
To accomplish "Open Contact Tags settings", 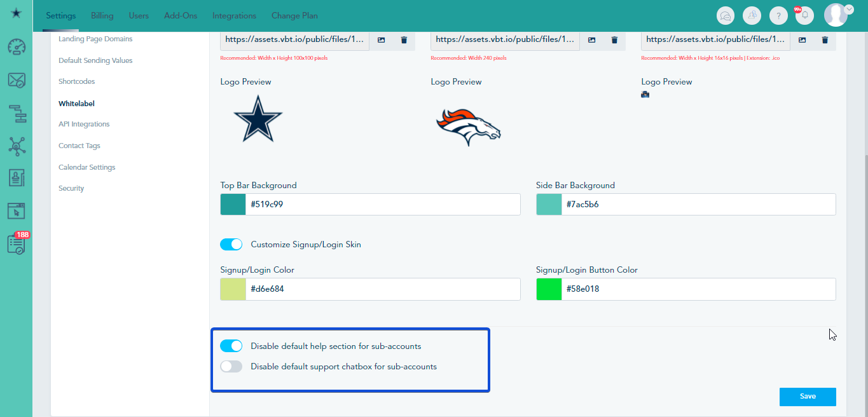I will coord(79,146).
